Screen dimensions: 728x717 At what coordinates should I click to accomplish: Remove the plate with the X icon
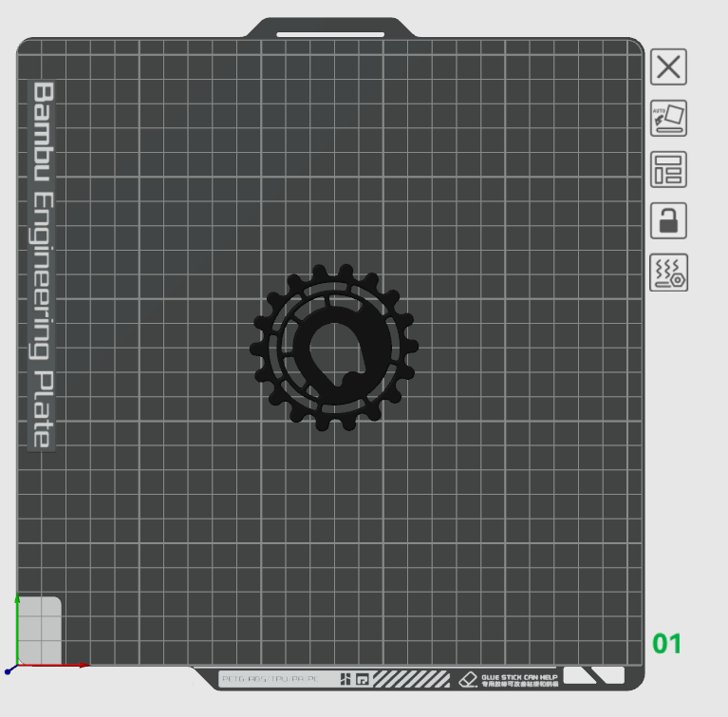coord(668,66)
